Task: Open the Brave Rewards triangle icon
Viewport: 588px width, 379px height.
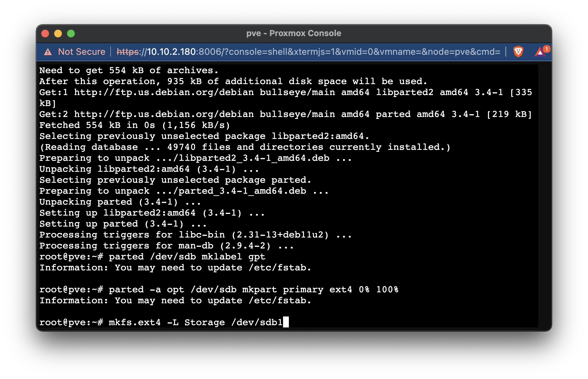Action: click(x=540, y=52)
